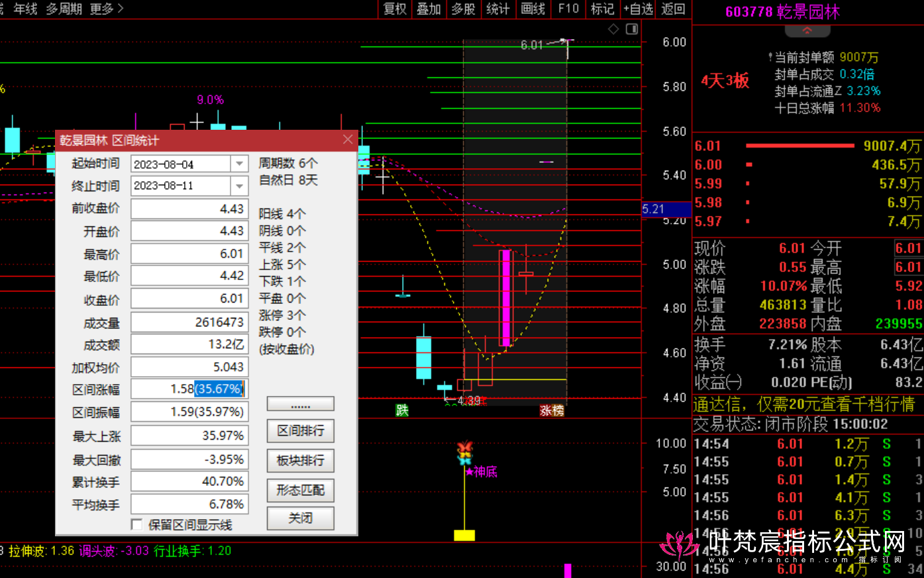
Task: Click the 阳线 4个 statistic
Action: coord(282,214)
